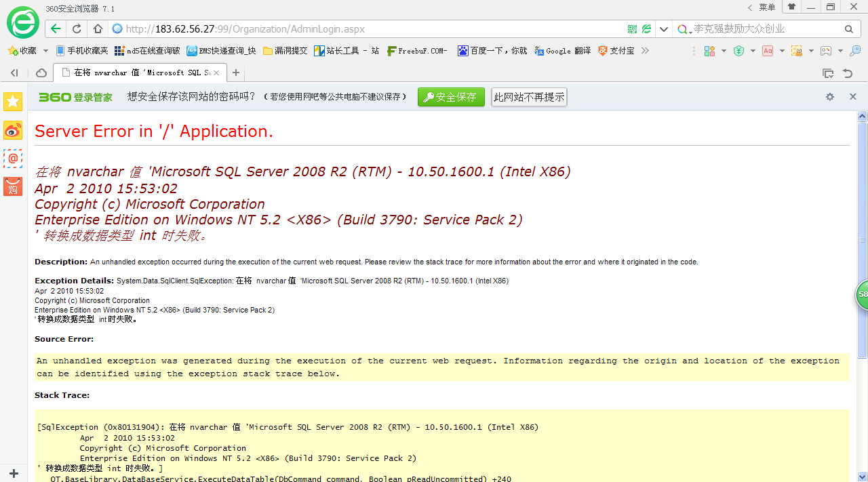Open the search engine selector dropdown
Screen dimensions: 868x482
684,29
